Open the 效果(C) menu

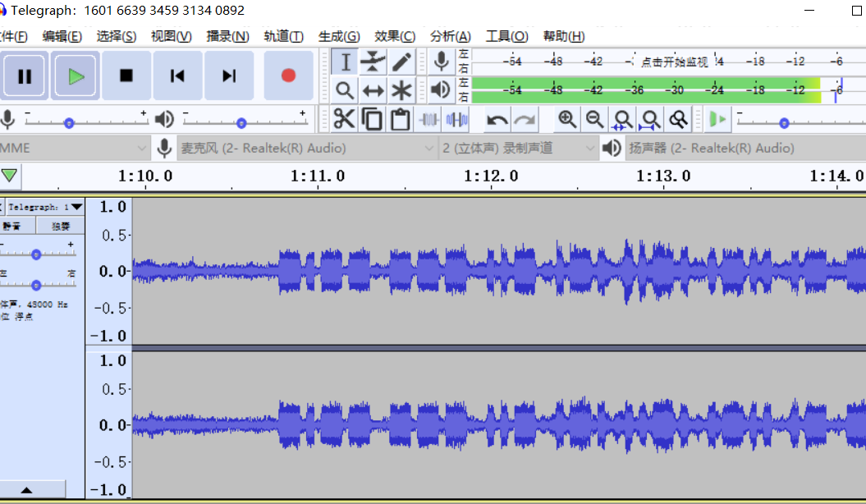[x=395, y=36]
